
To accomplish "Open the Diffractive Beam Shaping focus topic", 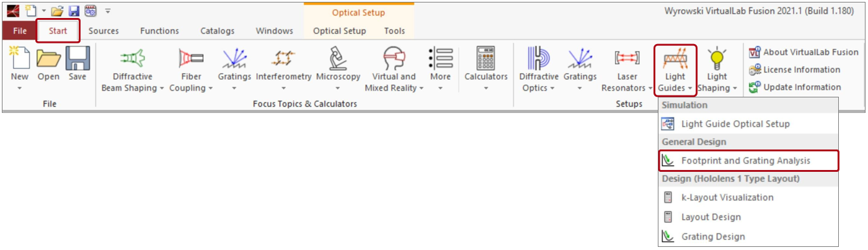I will click(x=132, y=69).
